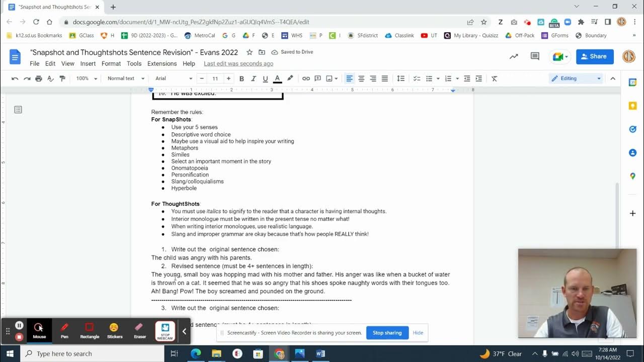
Task: Move document with folder icon
Action: coord(262,52)
